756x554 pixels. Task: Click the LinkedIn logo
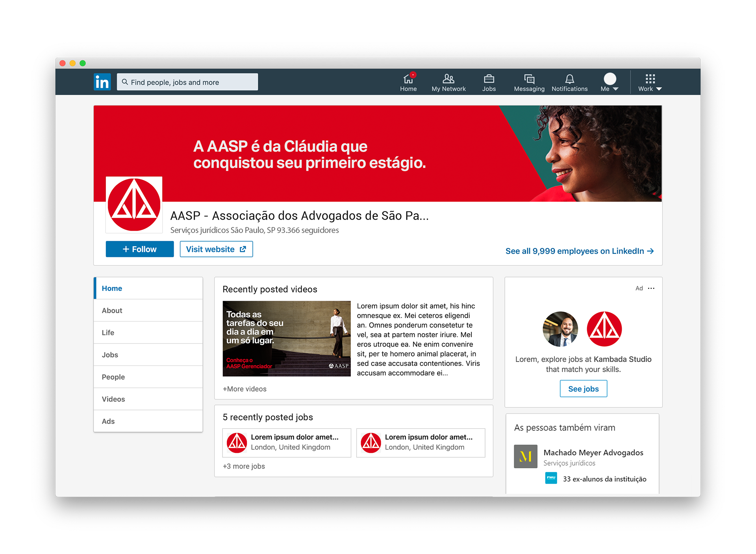pyautogui.click(x=102, y=82)
